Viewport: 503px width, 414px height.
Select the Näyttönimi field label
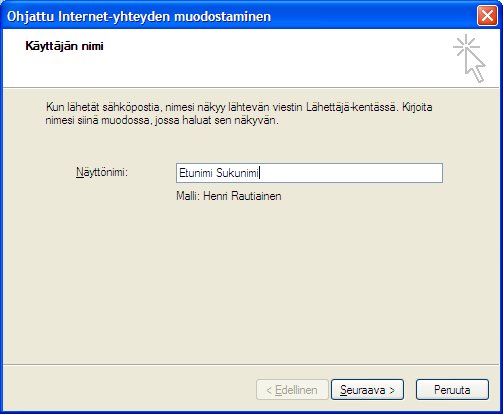click(102, 172)
